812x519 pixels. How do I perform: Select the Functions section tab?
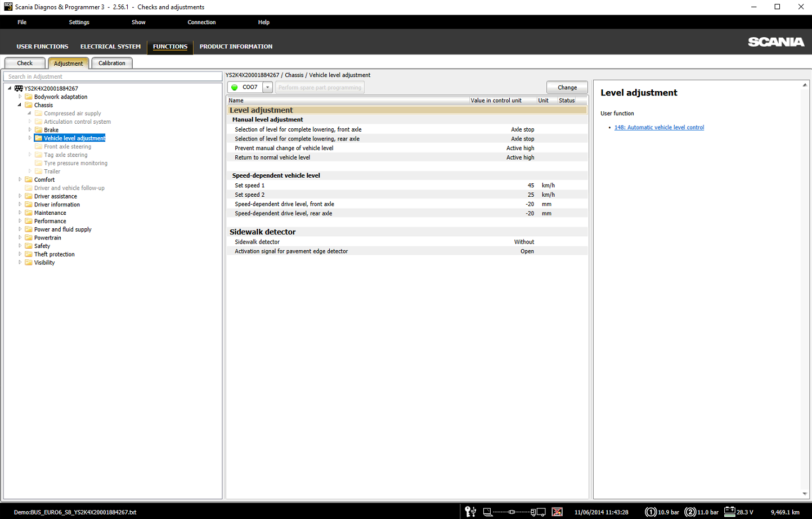click(170, 47)
